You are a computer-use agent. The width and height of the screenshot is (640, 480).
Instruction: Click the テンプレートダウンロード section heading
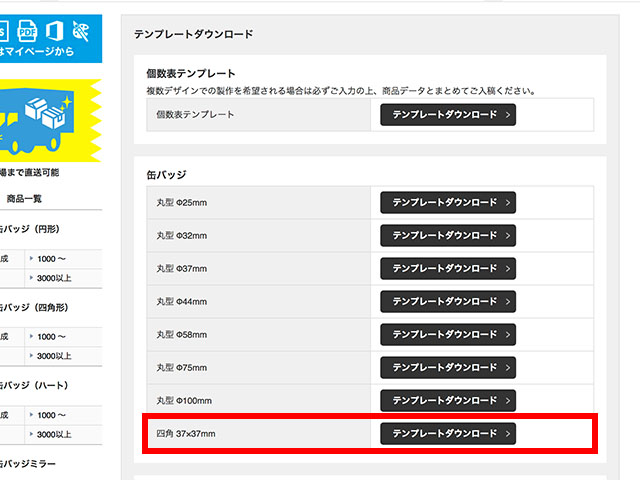(193, 34)
